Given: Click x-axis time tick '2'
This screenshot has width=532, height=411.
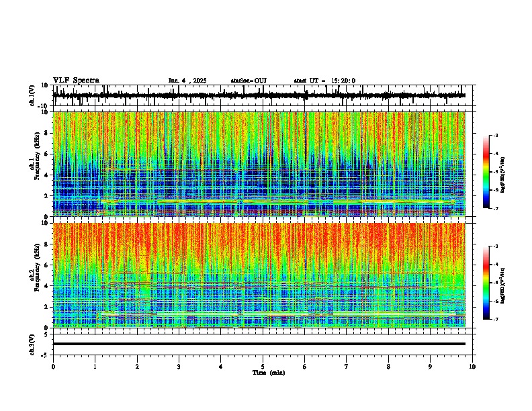Looking at the screenshot, I should coord(137,367).
